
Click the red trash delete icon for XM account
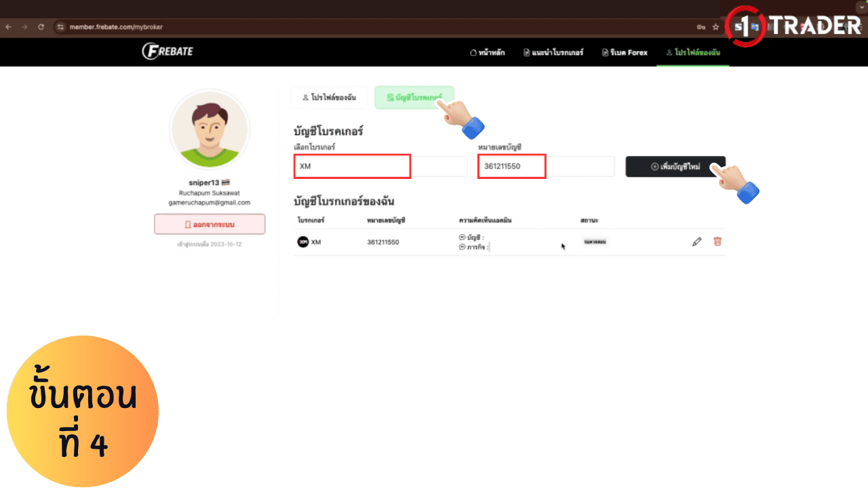click(717, 241)
